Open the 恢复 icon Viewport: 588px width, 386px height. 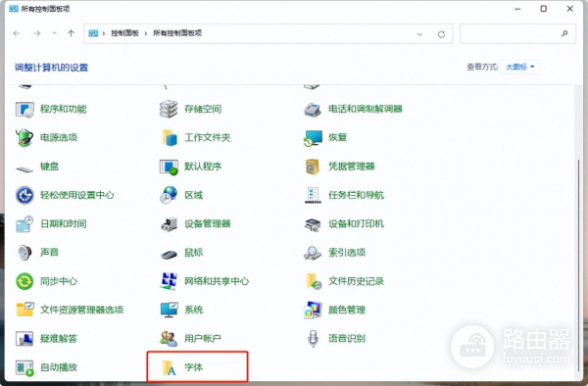click(x=313, y=138)
